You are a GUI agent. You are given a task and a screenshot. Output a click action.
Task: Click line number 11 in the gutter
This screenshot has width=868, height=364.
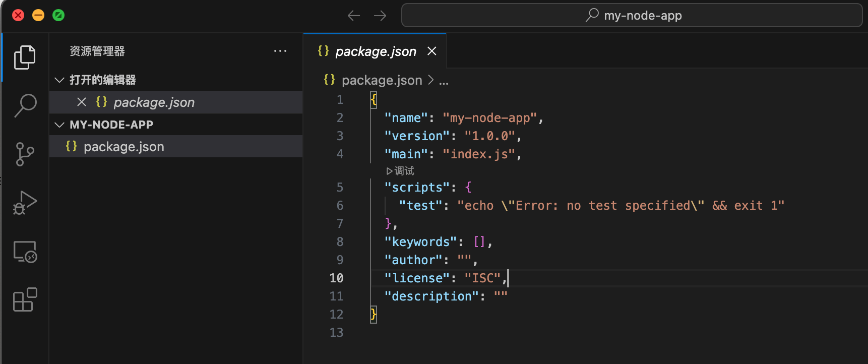[336, 296]
